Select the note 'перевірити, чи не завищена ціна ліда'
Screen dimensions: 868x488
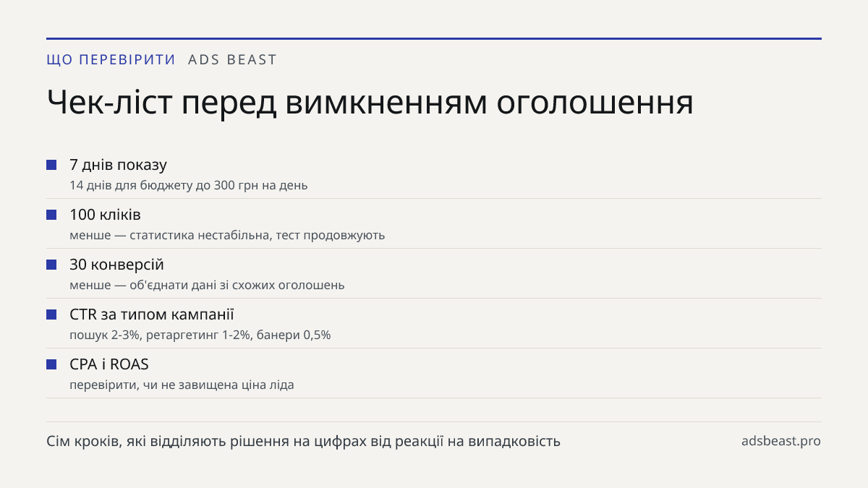[x=182, y=385]
